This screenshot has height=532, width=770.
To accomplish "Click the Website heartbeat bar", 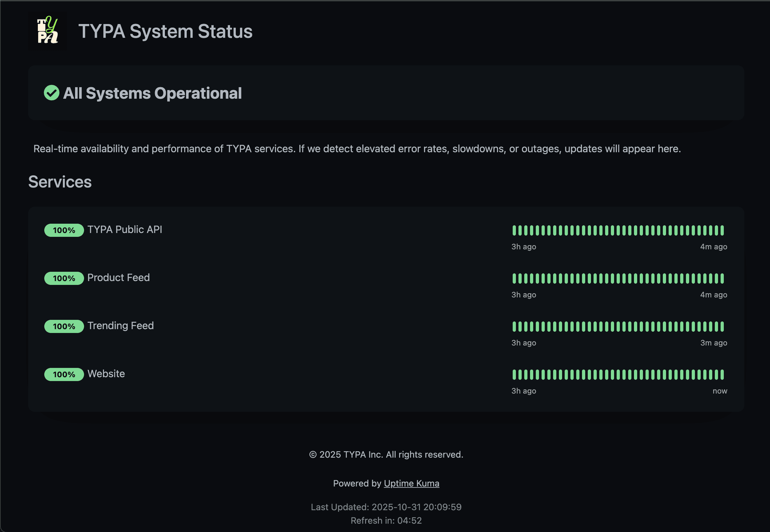I will coord(618,374).
